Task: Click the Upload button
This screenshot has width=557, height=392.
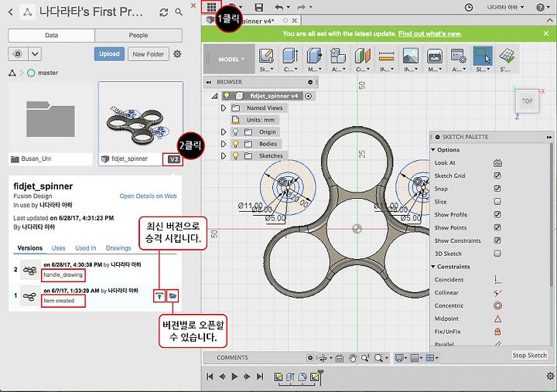Action: pyautogui.click(x=109, y=54)
